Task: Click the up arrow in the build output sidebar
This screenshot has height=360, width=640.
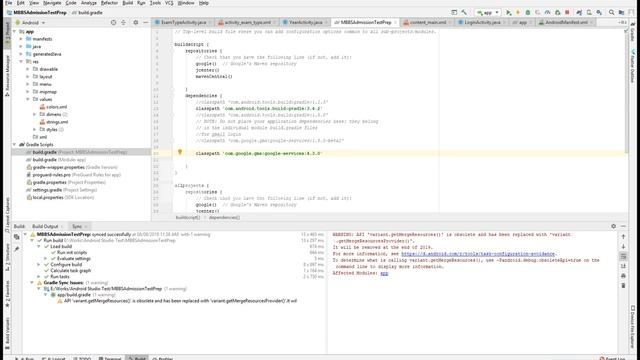Action: pos(623,237)
